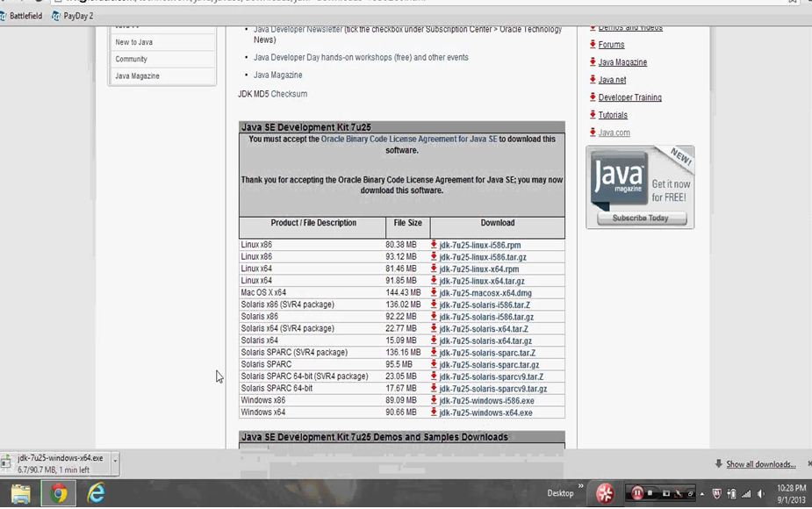Click red arrow icon beside Java.net
Image resolution: width=812 pixels, height=509 pixels.
[x=593, y=80]
